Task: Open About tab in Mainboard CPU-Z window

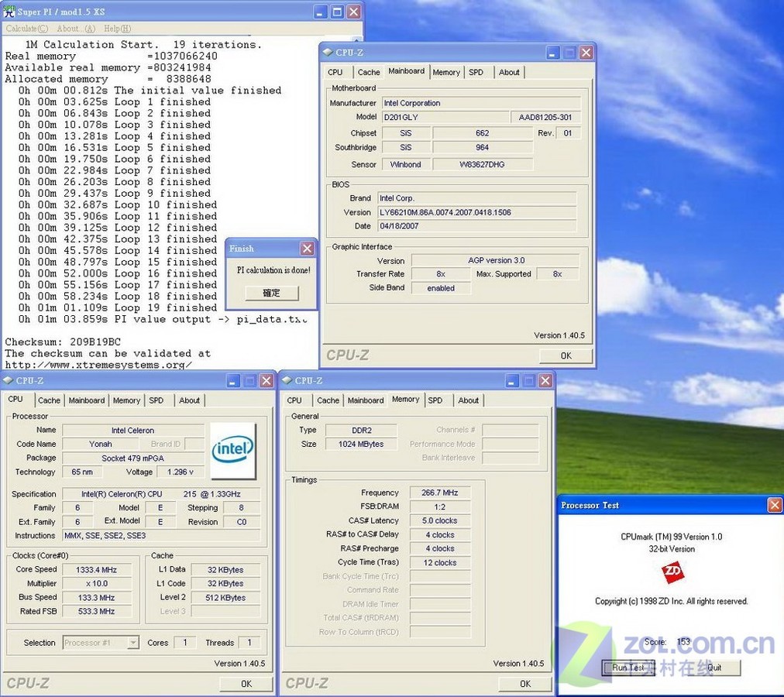Action: pyautogui.click(x=509, y=72)
